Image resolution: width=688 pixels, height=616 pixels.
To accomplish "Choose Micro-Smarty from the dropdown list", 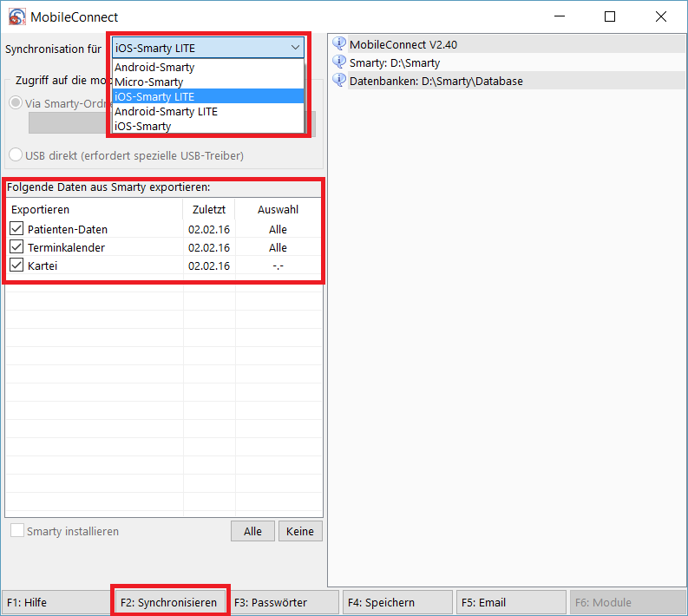I will (208, 82).
